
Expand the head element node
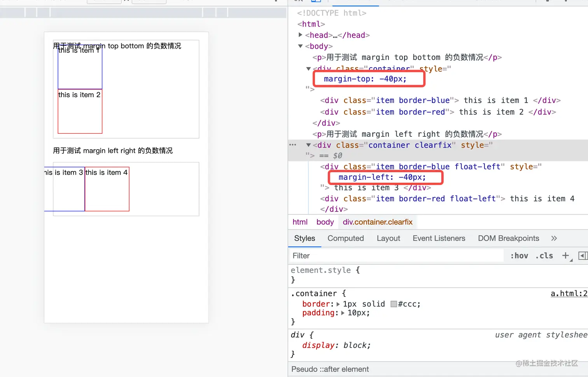pyautogui.click(x=300, y=35)
